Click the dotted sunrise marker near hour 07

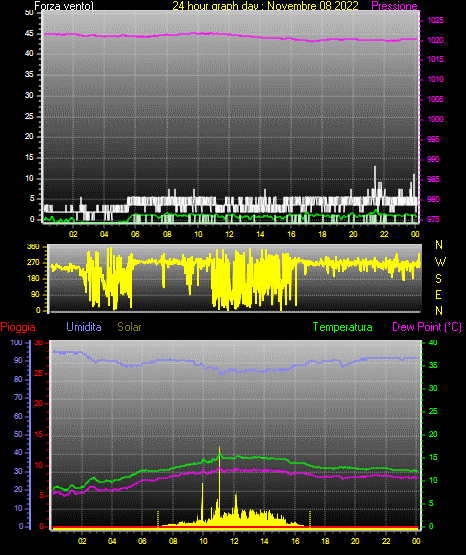(x=158, y=519)
